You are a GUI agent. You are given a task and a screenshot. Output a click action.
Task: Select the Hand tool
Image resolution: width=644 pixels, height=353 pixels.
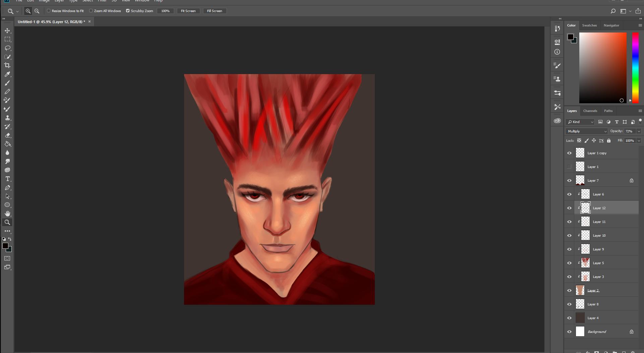pyautogui.click(x=7, y=214)
